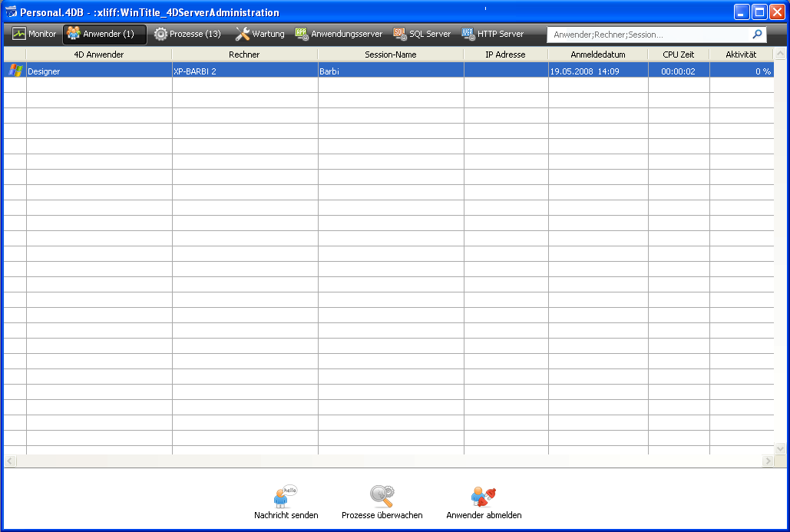Viewport: 790px width, 532px height.
Task: Sort by CPU Zeit column header
Action: [x=678, y=55]
